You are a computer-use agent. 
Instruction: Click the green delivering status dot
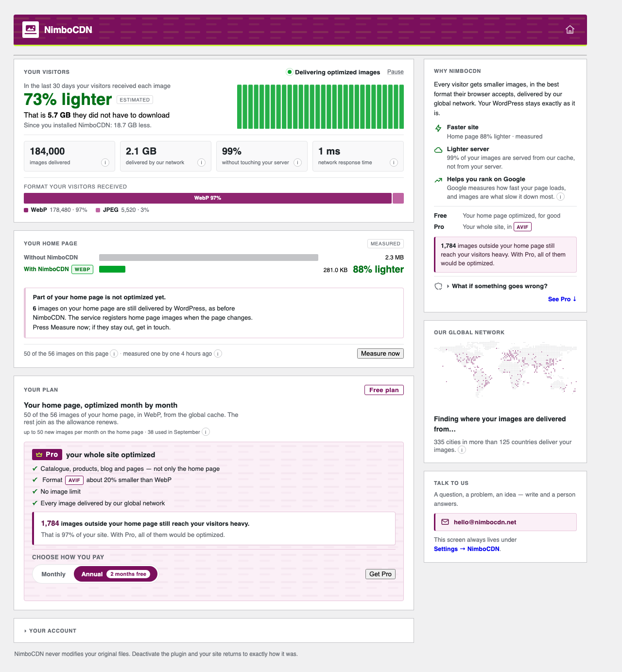pyautogui.click(x=290, y=72)
